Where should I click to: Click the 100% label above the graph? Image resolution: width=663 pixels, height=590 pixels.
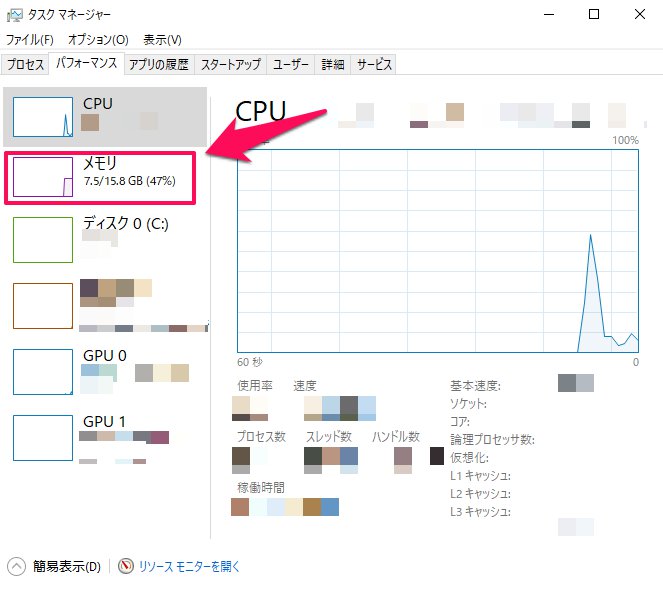(x=625, y=140)
